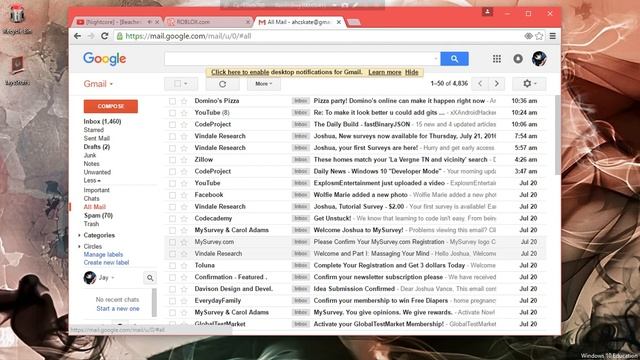Screen dimensions: 640x360
Task: Open the More actions dropdown
Action: coord(264,84)
